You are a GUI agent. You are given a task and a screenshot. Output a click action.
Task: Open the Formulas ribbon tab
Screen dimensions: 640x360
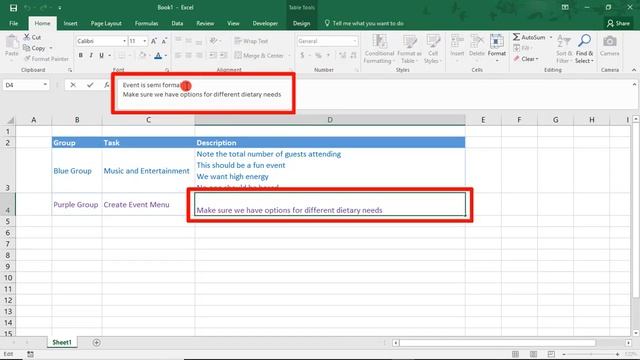point(146,23)
